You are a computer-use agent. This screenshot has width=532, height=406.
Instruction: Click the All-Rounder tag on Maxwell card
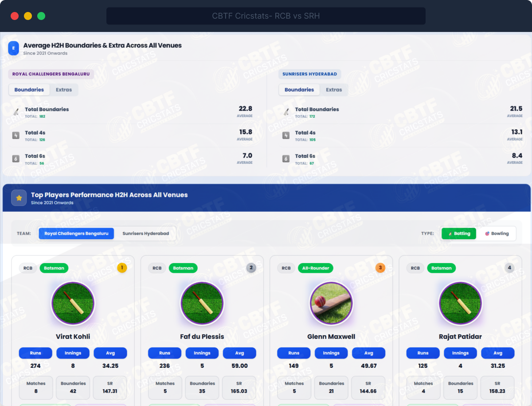[315, 268]
